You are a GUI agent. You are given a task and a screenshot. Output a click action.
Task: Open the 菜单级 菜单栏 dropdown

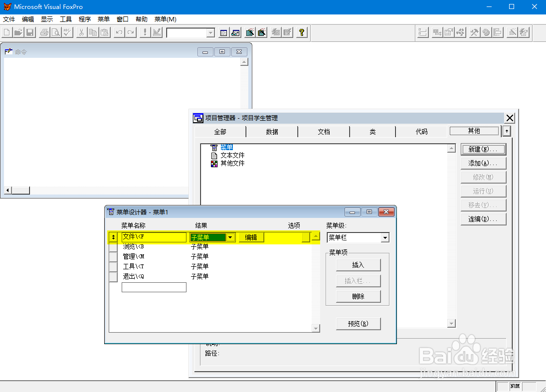pyautogui.click(x=385, y=238)
